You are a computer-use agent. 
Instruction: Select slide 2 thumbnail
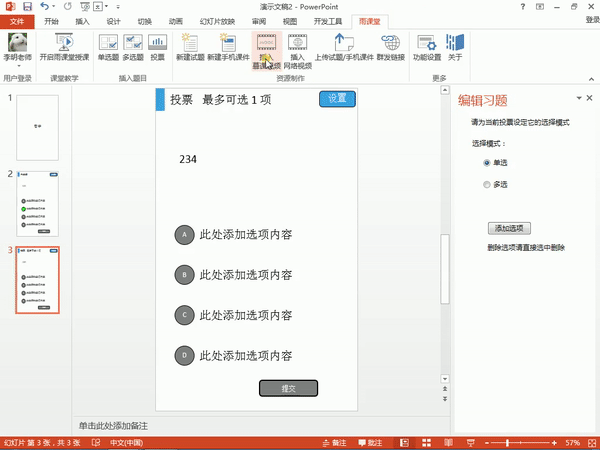[x=38, y=204]
